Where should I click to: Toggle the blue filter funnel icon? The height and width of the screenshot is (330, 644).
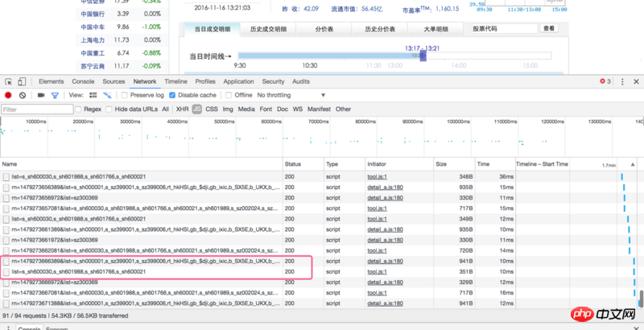pos(55,95)
